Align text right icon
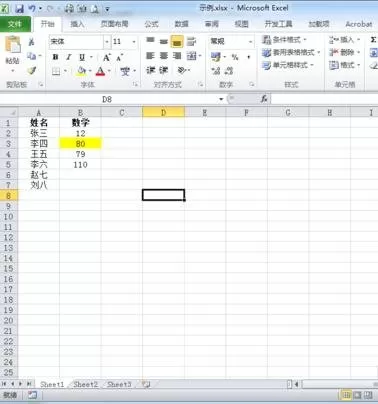The height and width of the screenshot is (404, 378). pyautogui.click(x=177, y=56)
